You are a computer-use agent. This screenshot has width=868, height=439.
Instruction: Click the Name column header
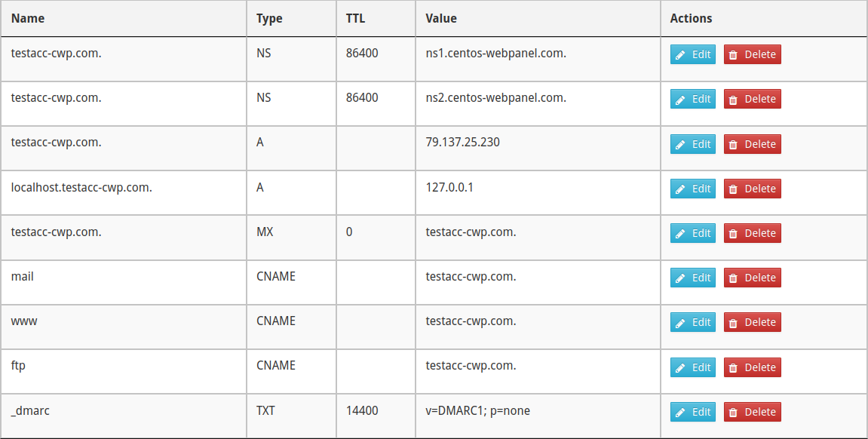(x=28, y=18)
